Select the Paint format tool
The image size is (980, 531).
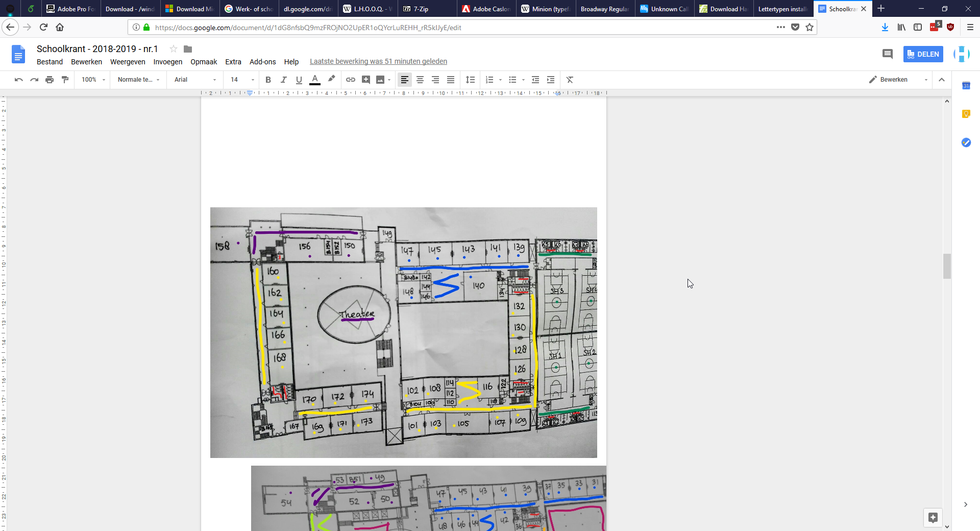coord(65,80)
